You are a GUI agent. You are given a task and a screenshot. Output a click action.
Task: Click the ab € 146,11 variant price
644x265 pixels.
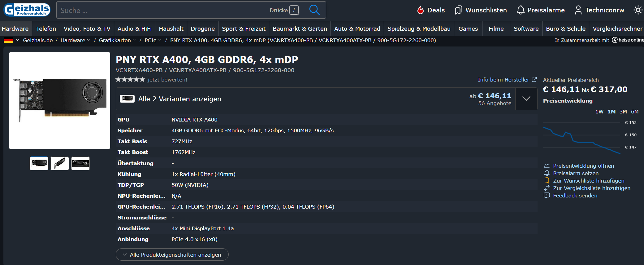pyautogui.click(x=490, y=96)
